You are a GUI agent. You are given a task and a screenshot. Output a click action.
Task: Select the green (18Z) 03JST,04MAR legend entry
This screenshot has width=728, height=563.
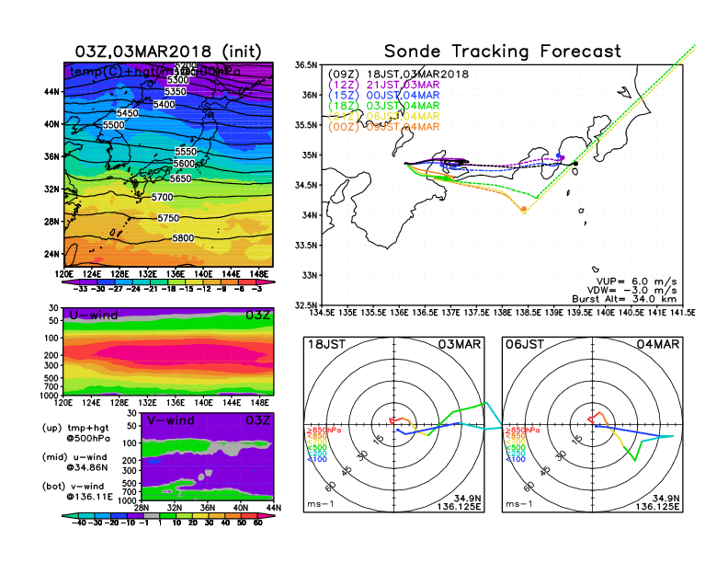coord(385,106)
